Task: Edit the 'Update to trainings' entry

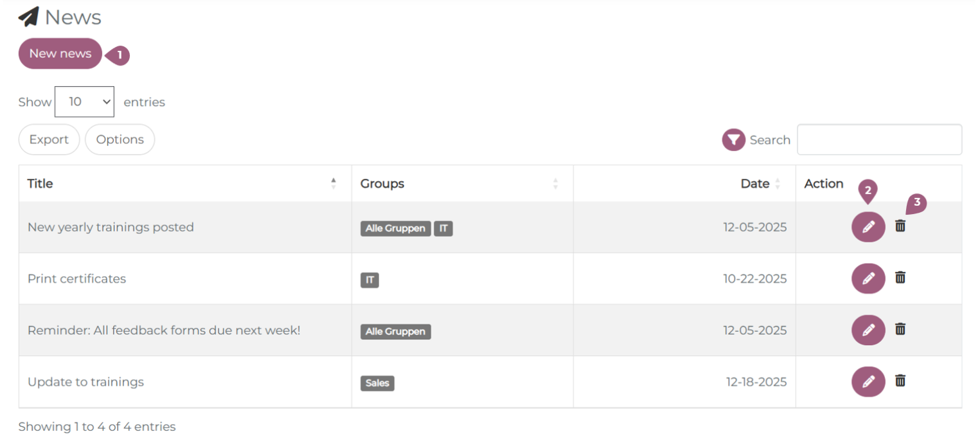Action: (x=868, y=381)
